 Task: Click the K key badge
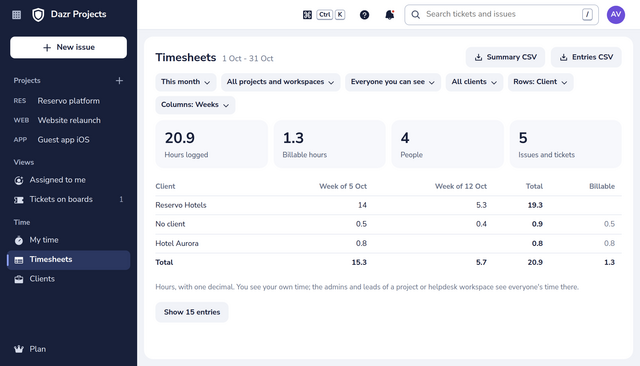click(340, 15)
